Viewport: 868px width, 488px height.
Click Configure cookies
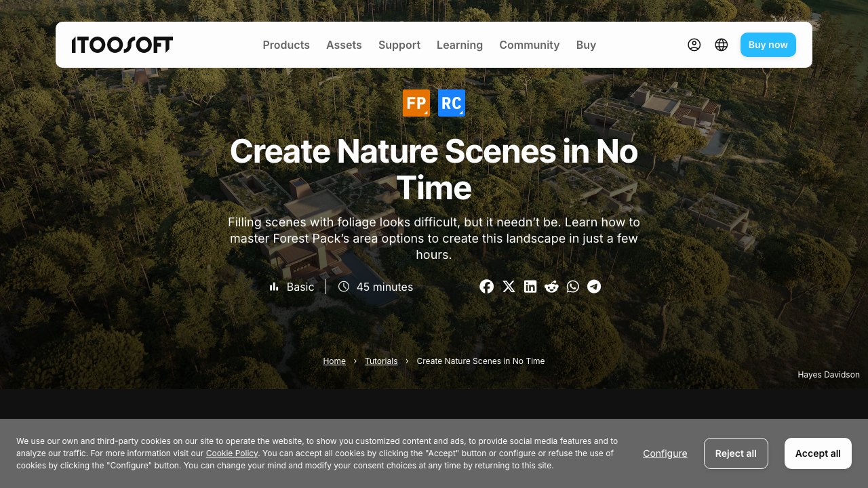(665, 453)
